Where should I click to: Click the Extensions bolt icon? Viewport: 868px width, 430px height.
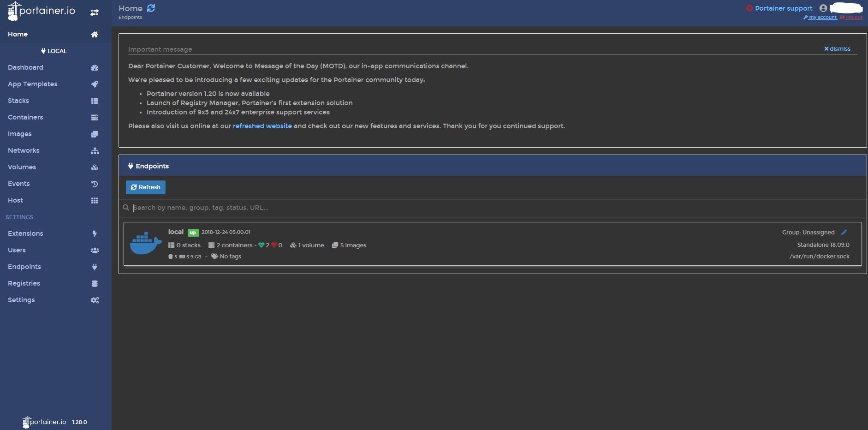95,234
